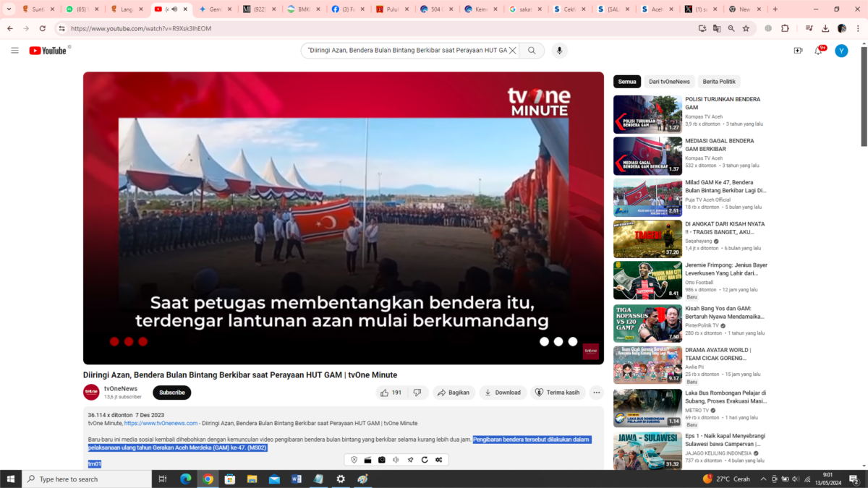Screen dimensions: 868x488
Task: Dislike the video with the thumbs down
Action: [417, 392]
